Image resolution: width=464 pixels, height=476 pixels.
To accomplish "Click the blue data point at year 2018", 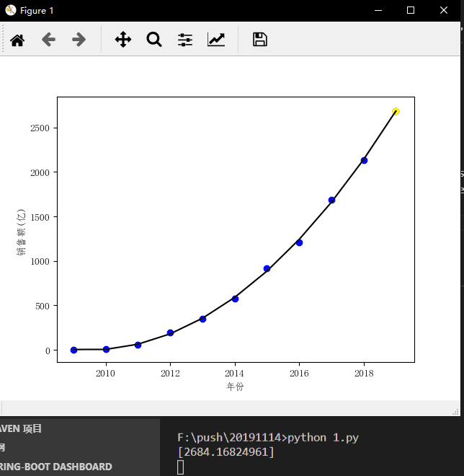I will click(x=364, y=160).
